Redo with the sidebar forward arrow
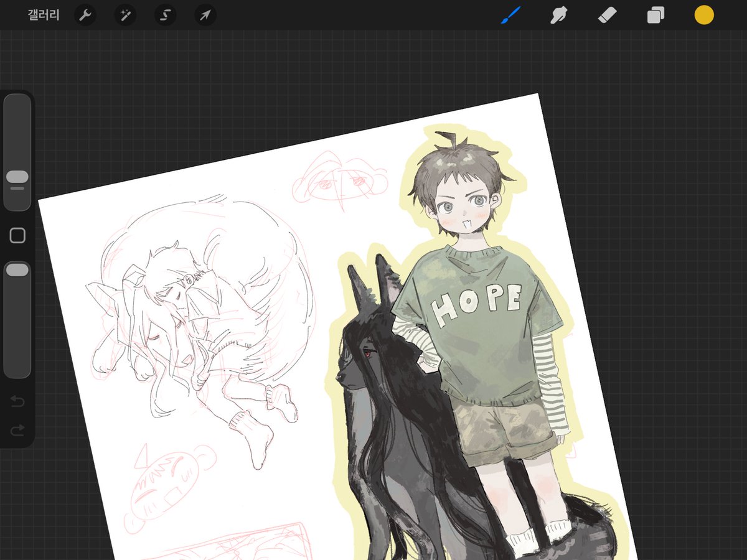The width and height of the screenshot is (747, 560). pyautogui.click(x=17, y=429)
